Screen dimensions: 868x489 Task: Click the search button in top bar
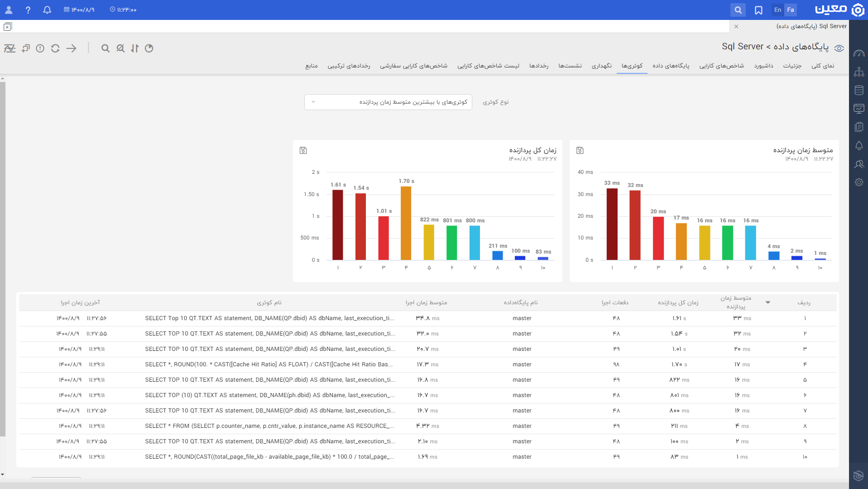(x=738, y=10)
